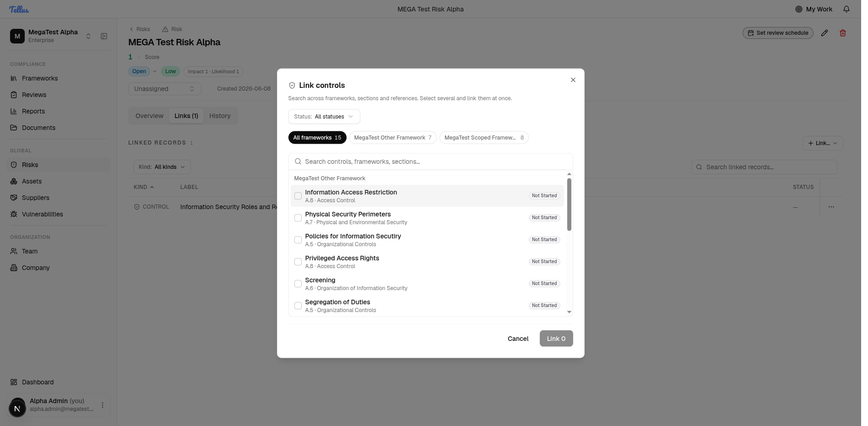Click the CONTROL row shield icon
The image size is (868, 426).
click(x=137, y=207)
